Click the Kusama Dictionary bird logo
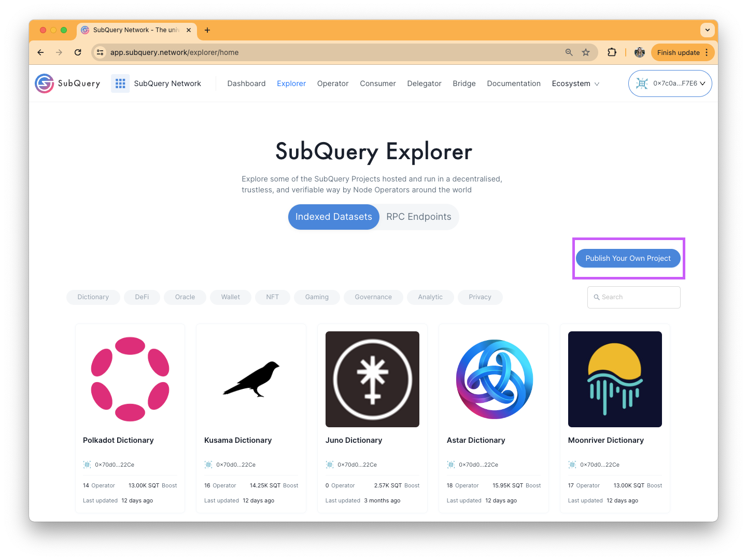The image size is (747, 560). pos(251,379)
